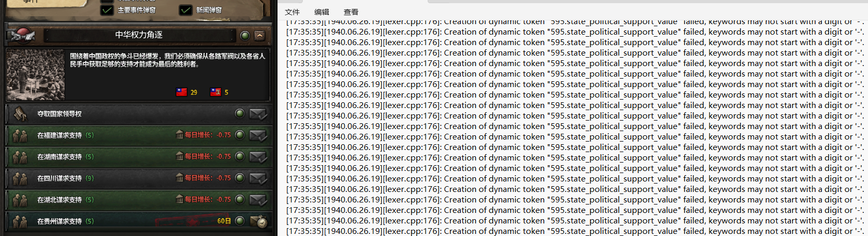Image resolution: width=868 pixels, height=236 pixels.
Task: Click the people icon of 在湖北谋求支持
Action: tap(20, 200)
